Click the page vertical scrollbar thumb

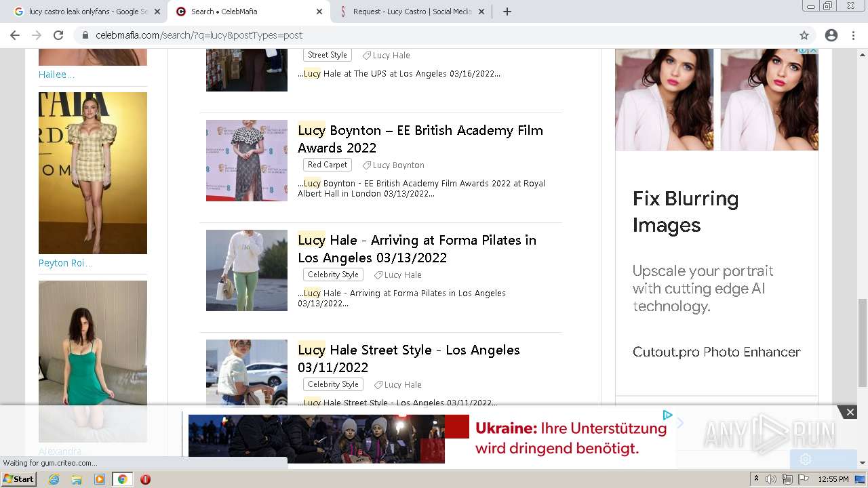[x=863, y=342]
